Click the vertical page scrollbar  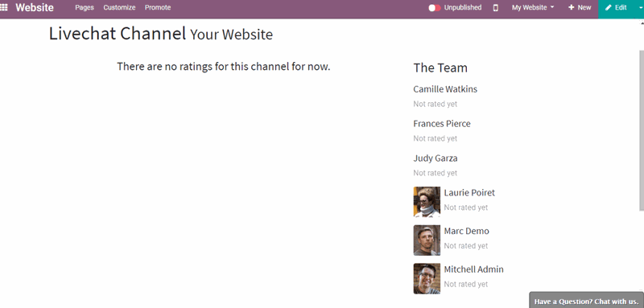click(x=641, y=131)
